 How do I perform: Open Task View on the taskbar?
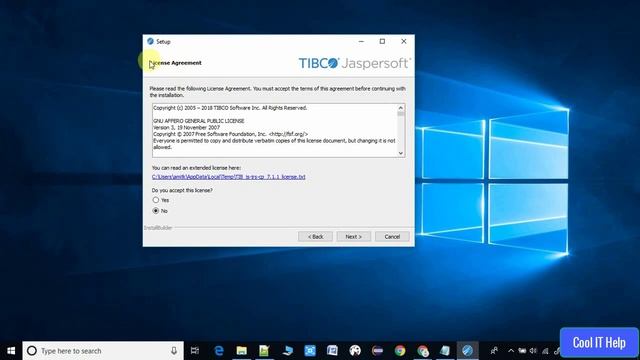click(x=195, y=351)
